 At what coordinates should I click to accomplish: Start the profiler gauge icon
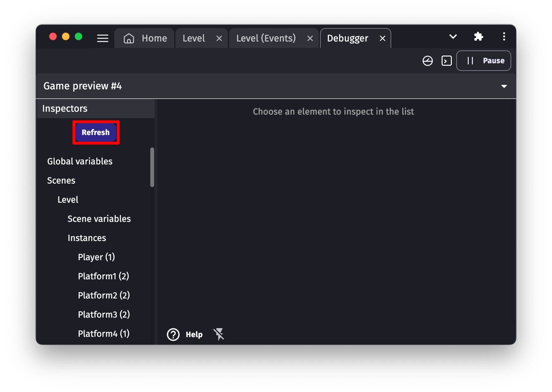[428, 61]
